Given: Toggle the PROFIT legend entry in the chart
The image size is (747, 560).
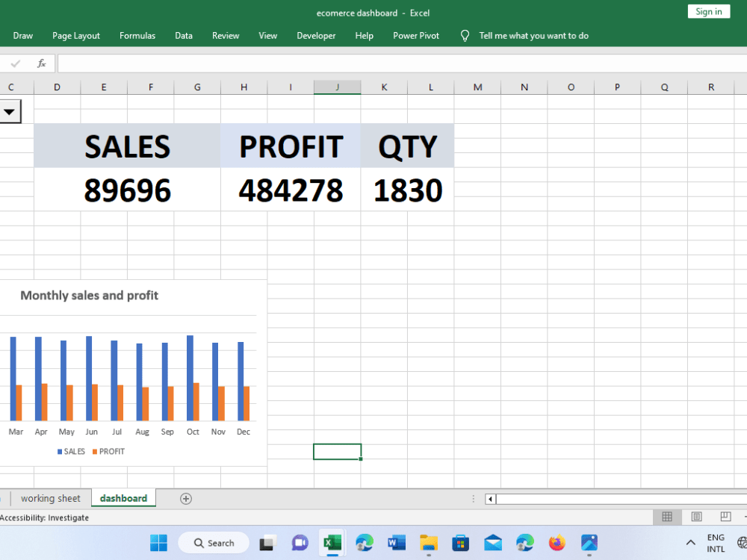Looking at the screenshot, I should [x=108, y=451].
